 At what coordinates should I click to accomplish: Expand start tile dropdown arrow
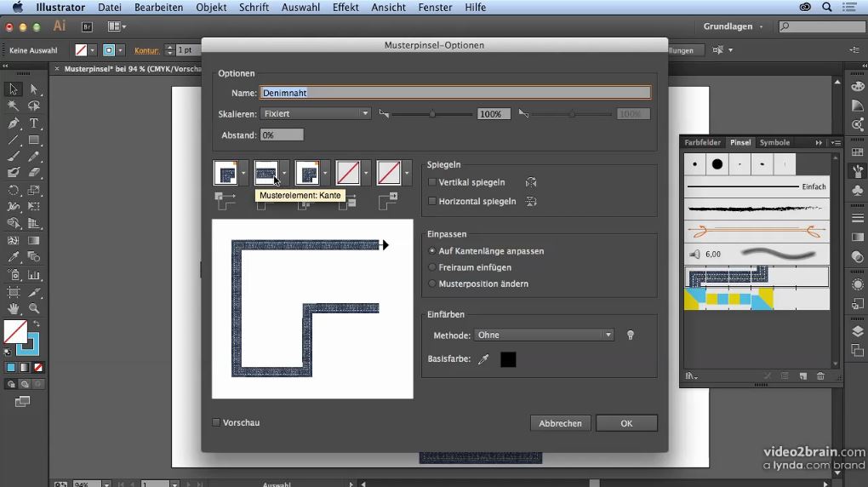(366, 173)
